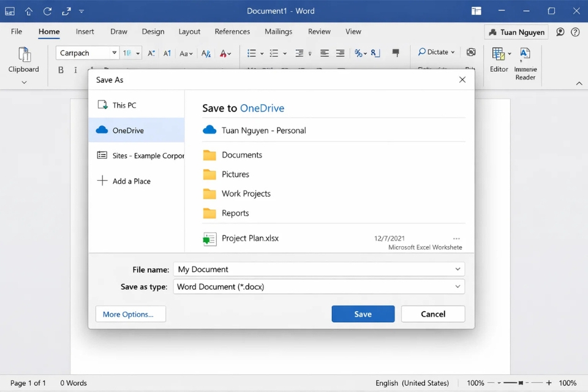Image resolution: width=588 pixels, height=392 pixels.
Task: Switch to the Review ribbon tab
Action: point(319,31)
